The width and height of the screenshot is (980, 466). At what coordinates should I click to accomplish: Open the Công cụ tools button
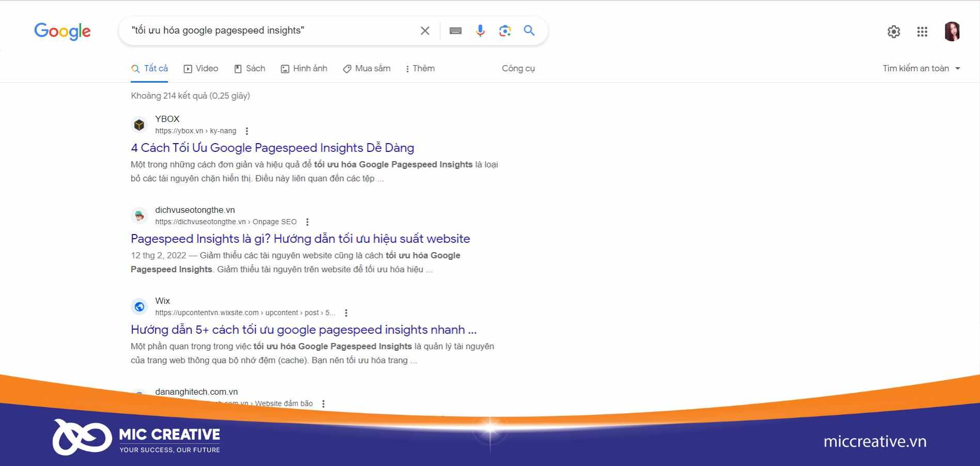click(x=518, y=68)
